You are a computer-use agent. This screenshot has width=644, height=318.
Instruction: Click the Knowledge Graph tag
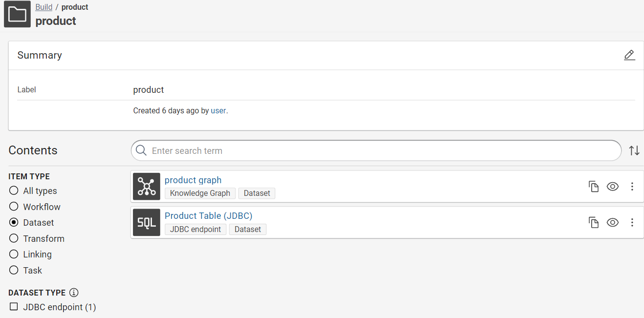(200, 193)
